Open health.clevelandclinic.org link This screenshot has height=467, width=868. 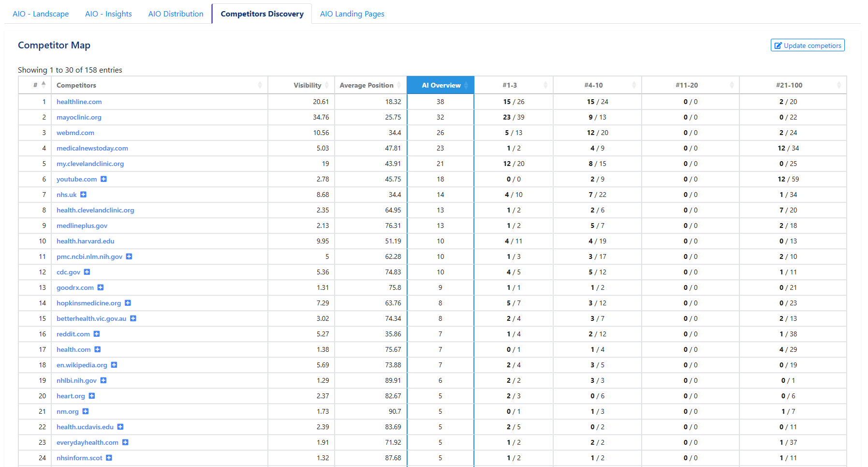pyautogui.click(x=95, y=210)
